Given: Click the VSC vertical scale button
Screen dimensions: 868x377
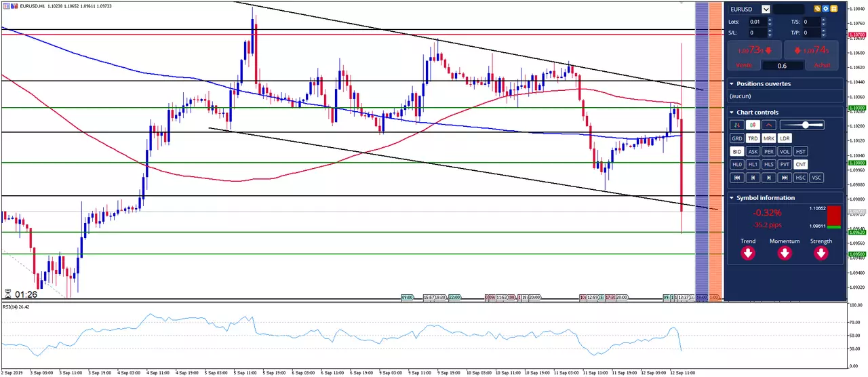Looking at the screenshot, I should (x=816, y=178).
